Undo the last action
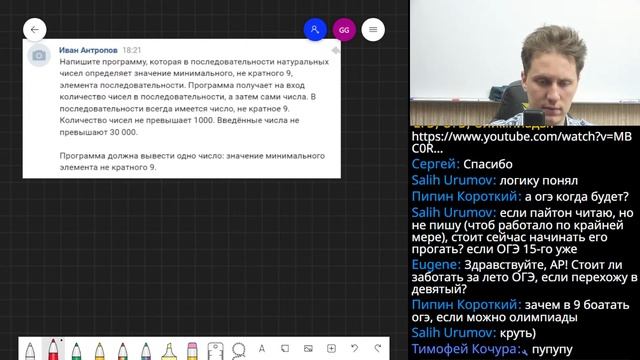This screenshot has width=640, height=360. coord(354,348)
